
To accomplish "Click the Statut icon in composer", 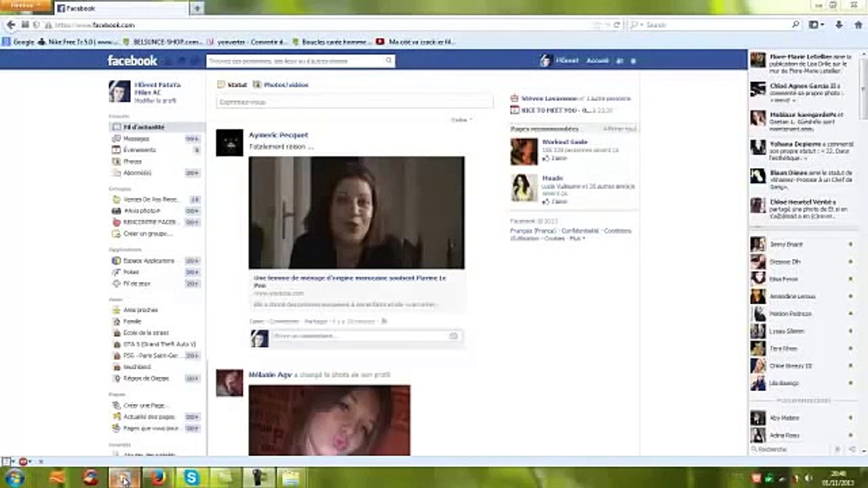I will point(221,85).
